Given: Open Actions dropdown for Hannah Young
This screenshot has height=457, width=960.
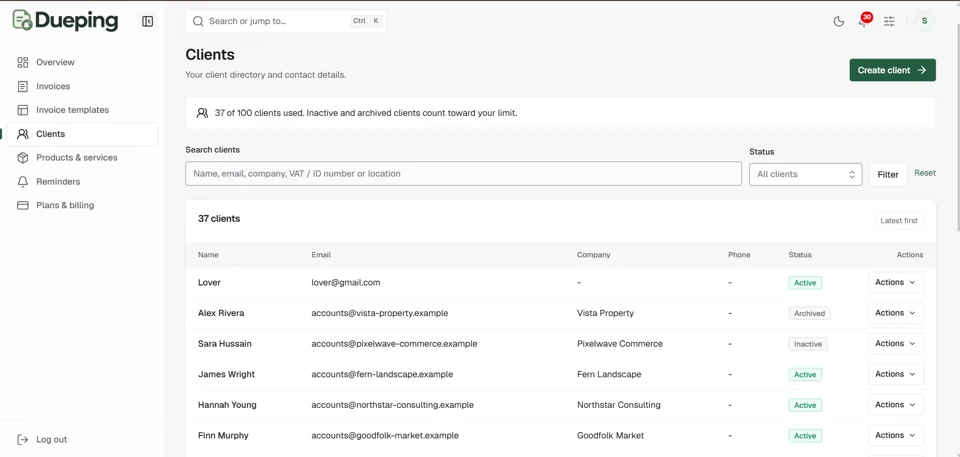Looking at the screenshot, I should (x=895, y=405).
